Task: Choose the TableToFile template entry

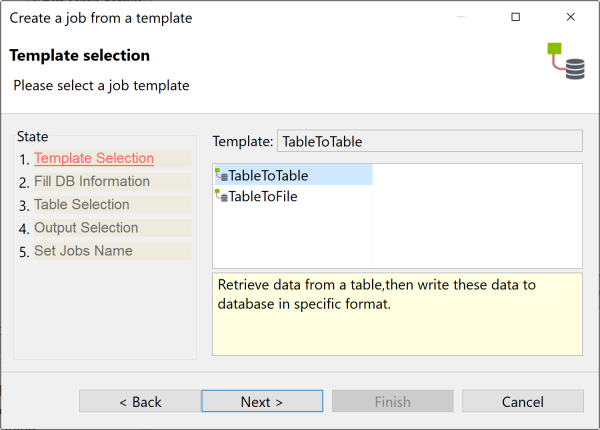Action: tap(263, 197)
